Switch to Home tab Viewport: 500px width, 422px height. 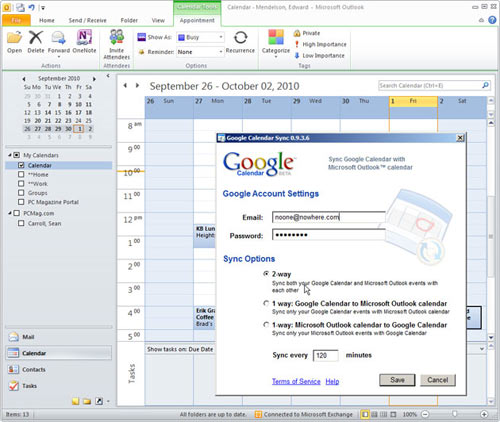pos(47,20)
